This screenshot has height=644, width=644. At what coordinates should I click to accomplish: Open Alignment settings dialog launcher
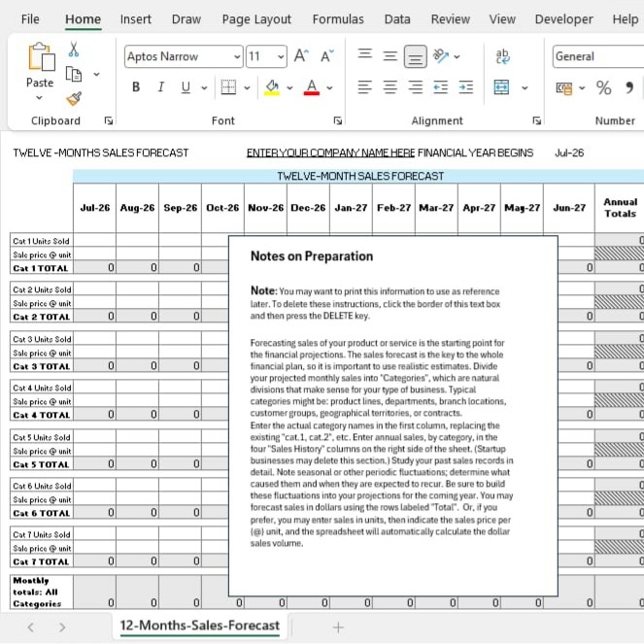coord(536,120)
